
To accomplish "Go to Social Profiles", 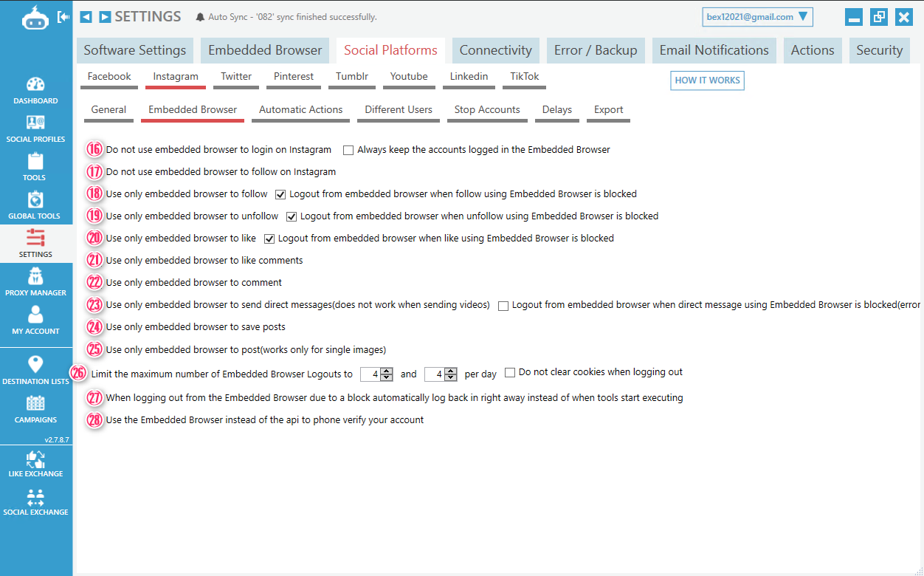I will click(35, 128).
